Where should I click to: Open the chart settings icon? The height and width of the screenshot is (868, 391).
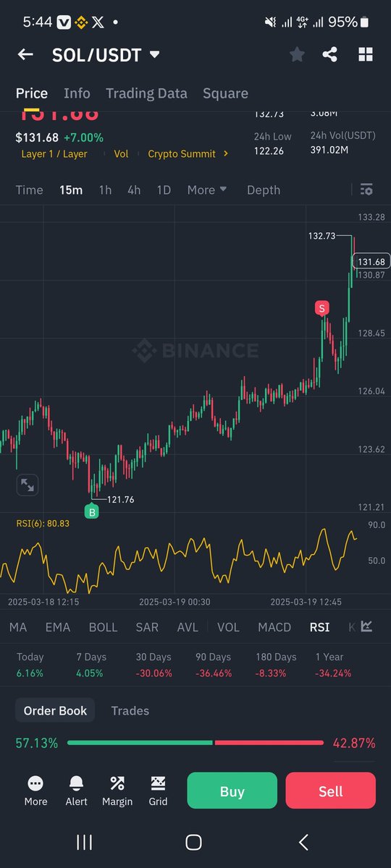(x=366, y=190)
